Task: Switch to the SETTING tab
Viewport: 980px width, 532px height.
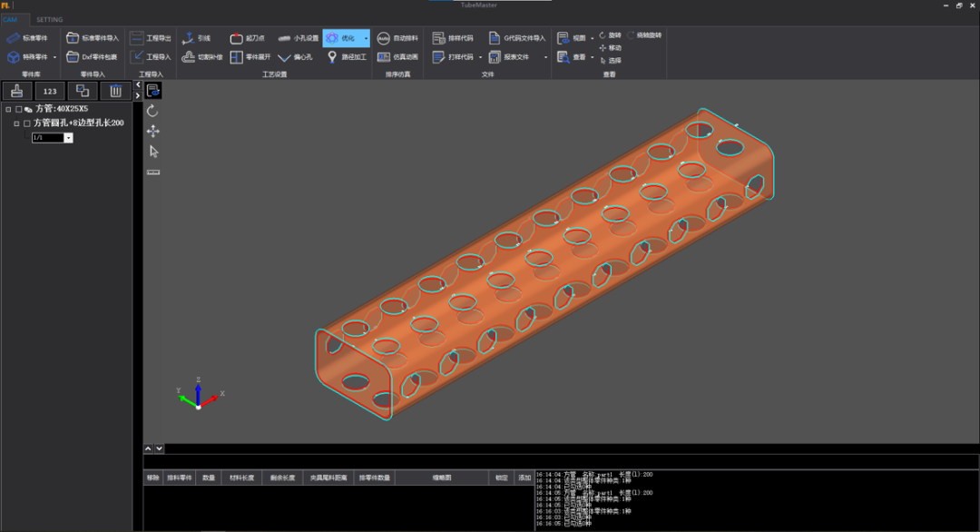Action: (x=49, y=19)
